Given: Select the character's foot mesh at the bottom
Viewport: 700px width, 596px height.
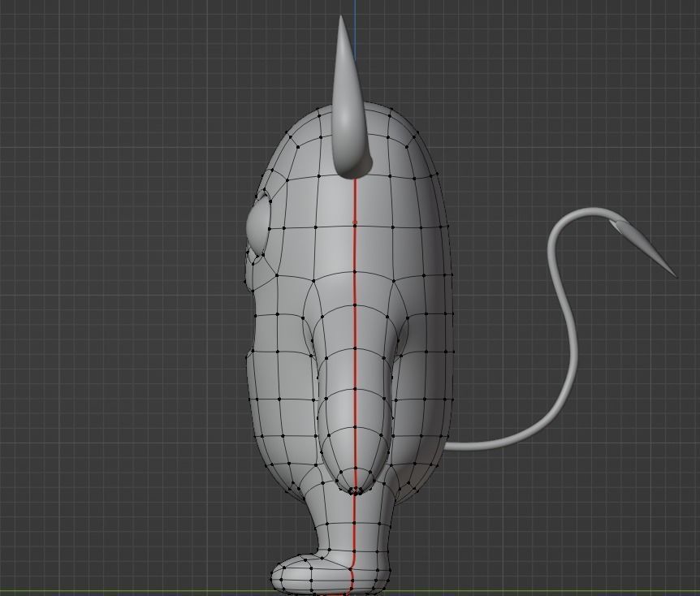Looking at the screenshot, I should click(x=331, y=573).
